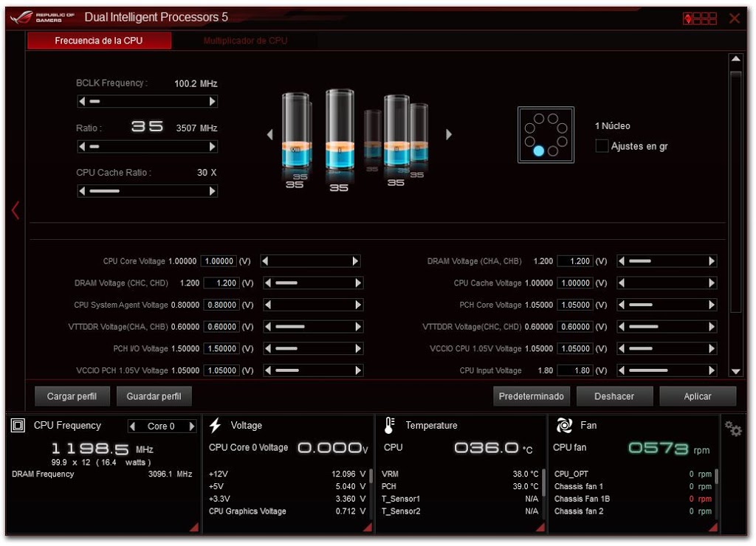
Task: Click the Cargar perfil button
Action: click(x=72, y=396)
